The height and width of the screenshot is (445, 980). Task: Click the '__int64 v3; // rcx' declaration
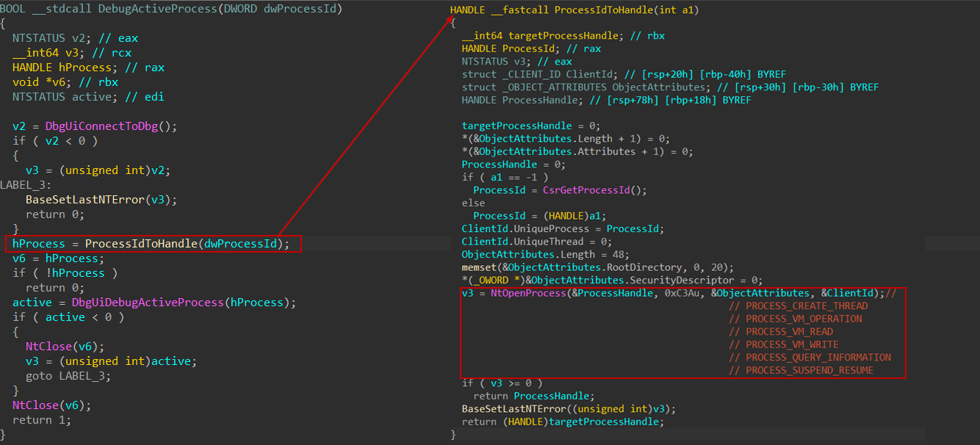tap(72, 53)
